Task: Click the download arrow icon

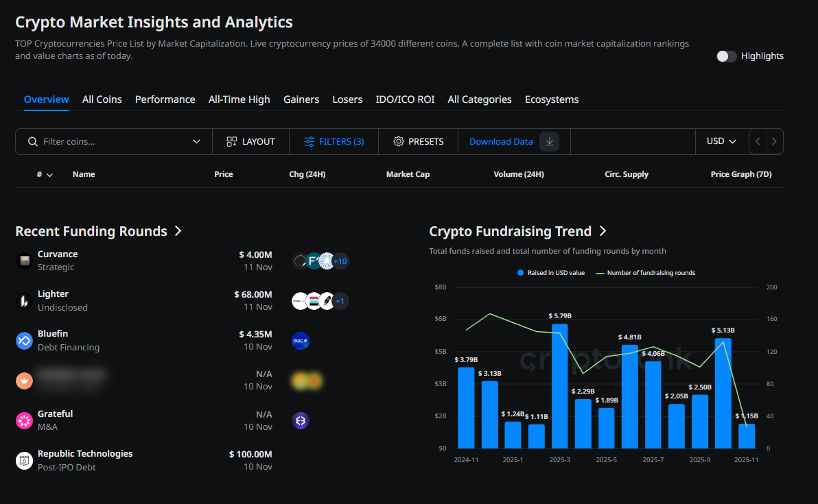Action: [549, 141]
